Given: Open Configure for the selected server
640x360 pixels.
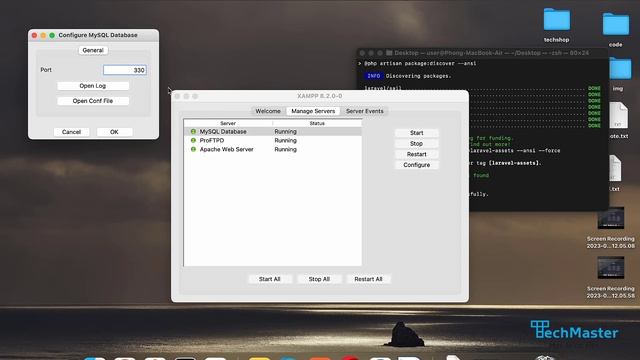Looking at the screenshot, I should (x=416, y=165).
